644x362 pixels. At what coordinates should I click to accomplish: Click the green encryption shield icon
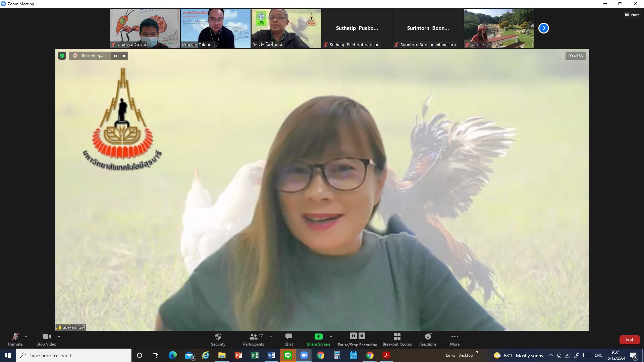click(x=62, y=56)
